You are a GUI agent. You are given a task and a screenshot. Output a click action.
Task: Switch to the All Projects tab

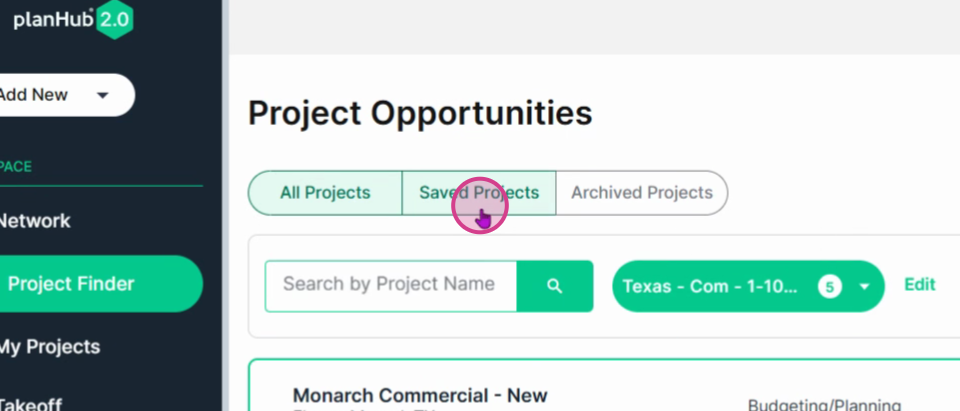pos(325,193)
